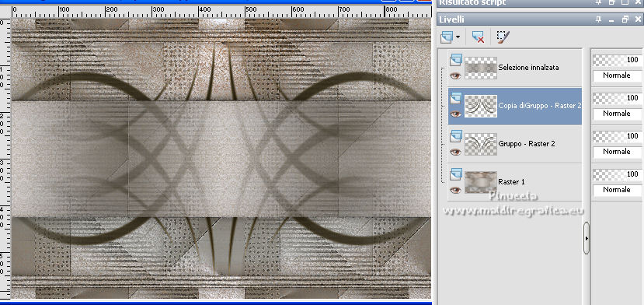
Task: Click the Delete Layer icon with red X
Action: (478, 37)
